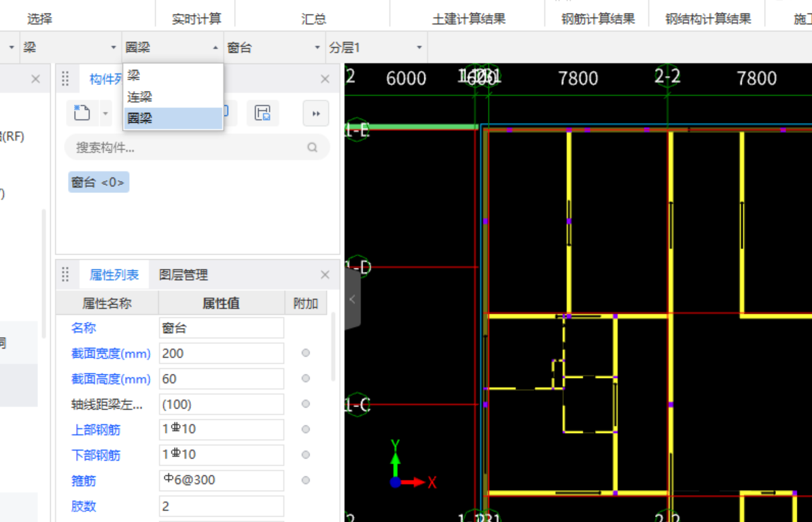This screenshot has width=812, height=522.
Task: Click the 箍筋 property label
Action: (84, 481)
